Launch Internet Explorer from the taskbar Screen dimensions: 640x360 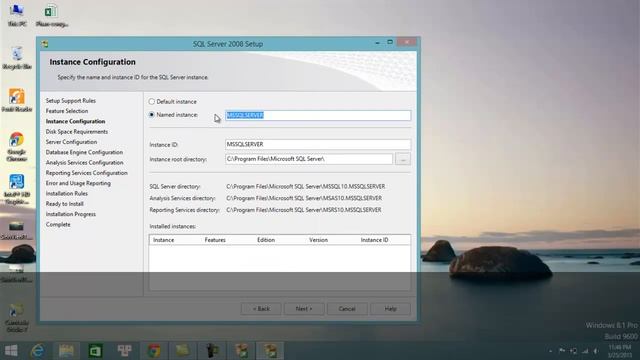point(38,351)
